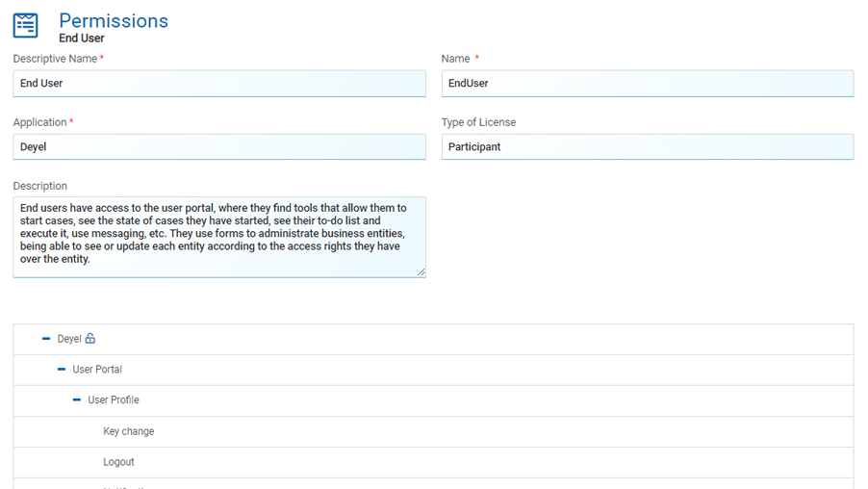
Task: Click inside the Description text area
Action: tap(219, 237)
